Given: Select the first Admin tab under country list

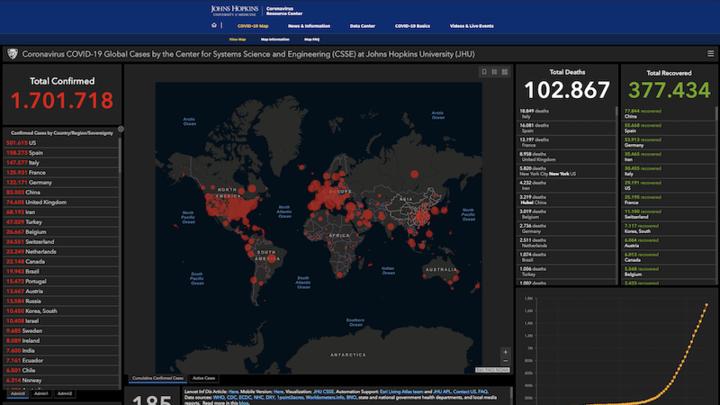Looking at the screenshot, I should point(18,394).
